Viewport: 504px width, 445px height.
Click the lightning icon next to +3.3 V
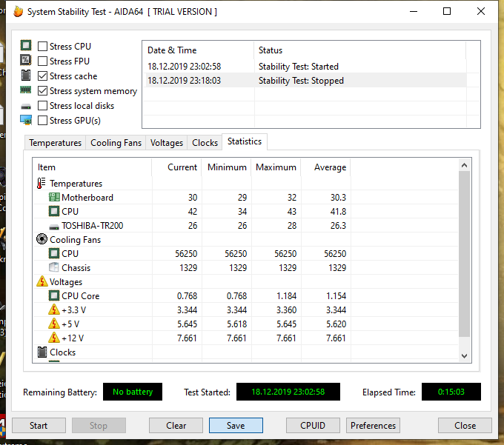point(54,310)
